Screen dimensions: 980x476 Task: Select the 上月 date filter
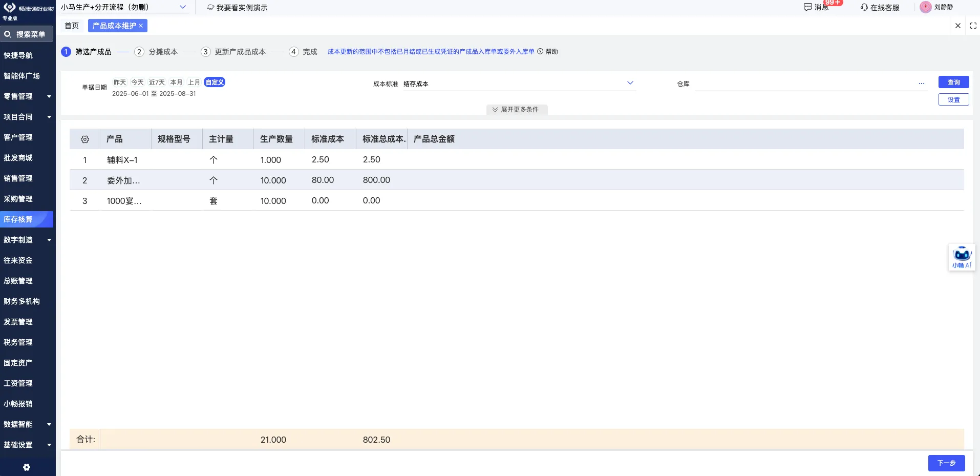click(194, 82)
